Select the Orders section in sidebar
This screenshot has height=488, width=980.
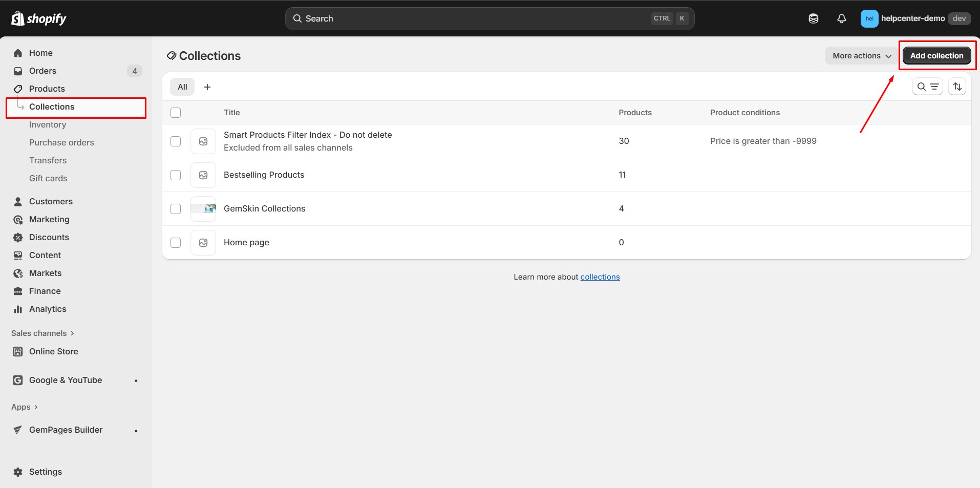(42, 71)
